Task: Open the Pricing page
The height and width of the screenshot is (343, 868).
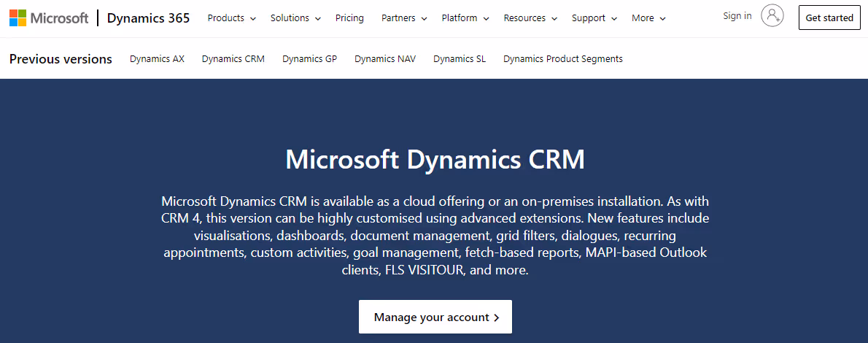Action: 350,18
